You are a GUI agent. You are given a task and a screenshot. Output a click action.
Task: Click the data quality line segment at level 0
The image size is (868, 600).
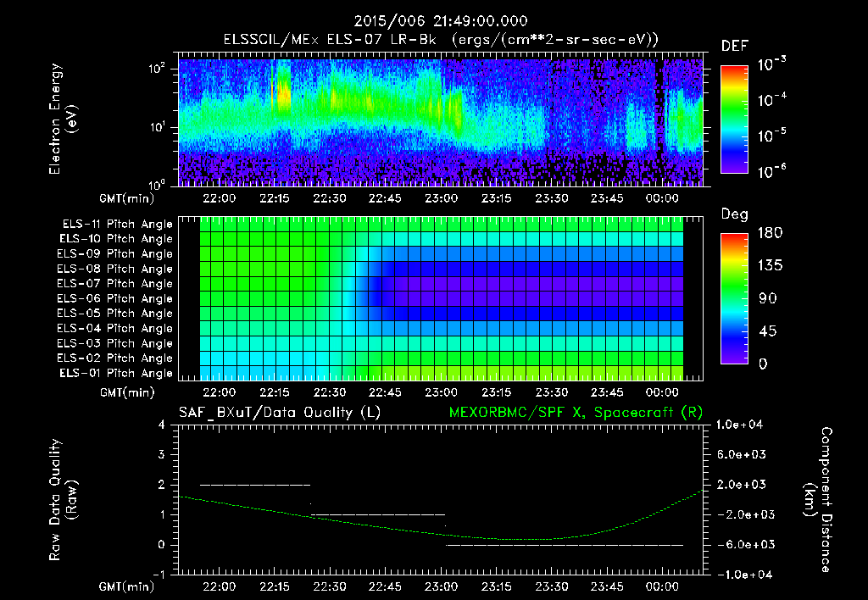tap(565, 545)
